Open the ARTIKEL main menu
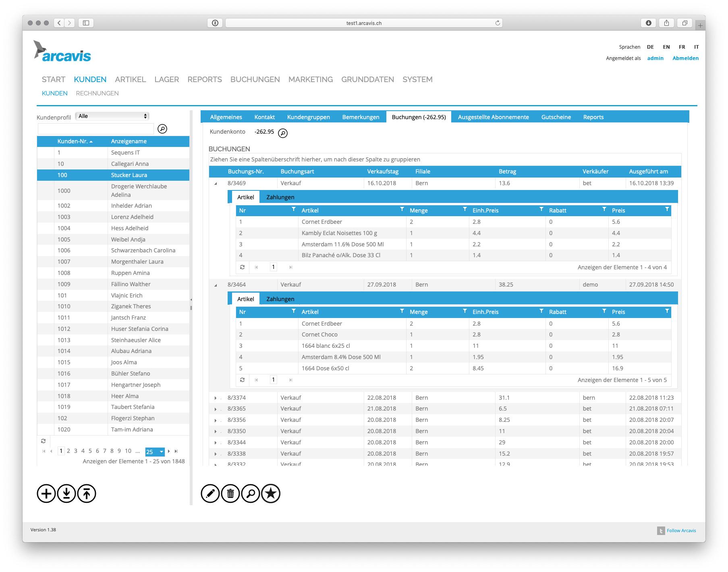Viewport: 728px width, 572px height. click(131, 79)
